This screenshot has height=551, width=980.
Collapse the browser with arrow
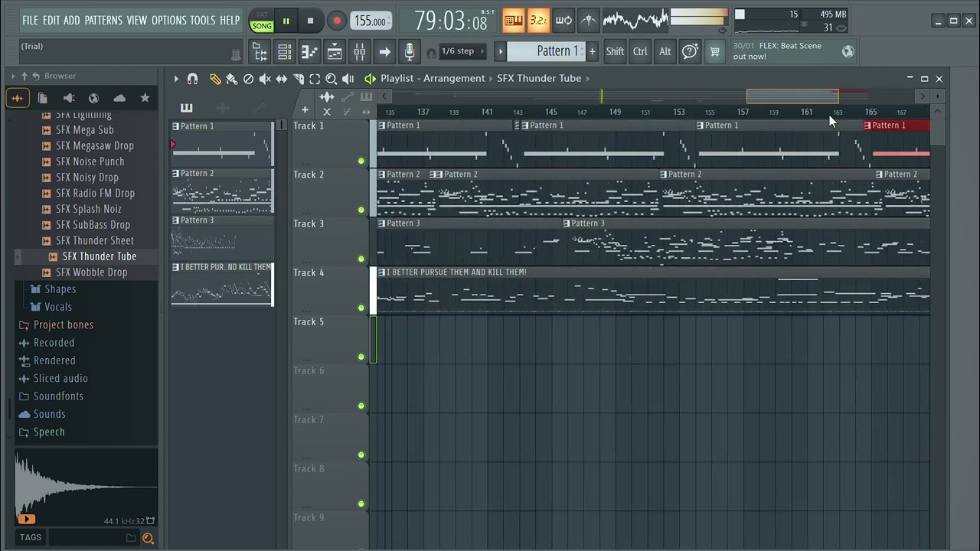(13, 76)
